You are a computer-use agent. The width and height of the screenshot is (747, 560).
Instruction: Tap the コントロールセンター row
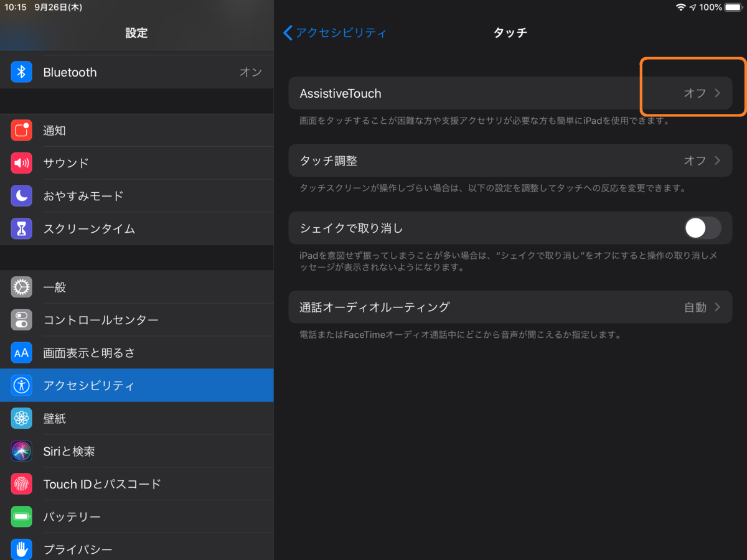pos(93,320)
